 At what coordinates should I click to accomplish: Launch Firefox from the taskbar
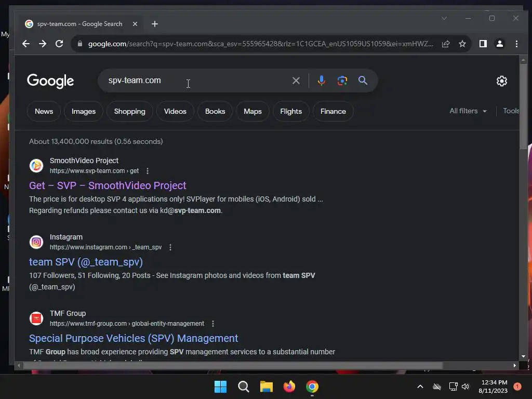(x=289, y=387)
